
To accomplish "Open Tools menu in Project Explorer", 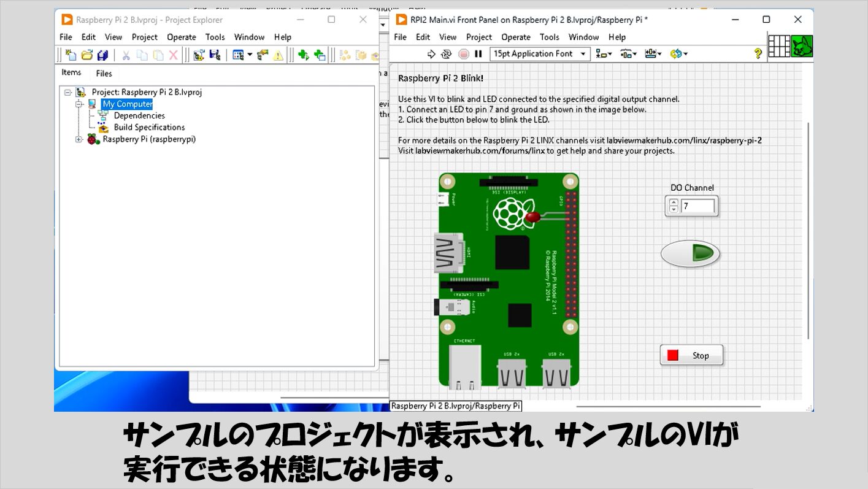I will [x=215, y=37].
